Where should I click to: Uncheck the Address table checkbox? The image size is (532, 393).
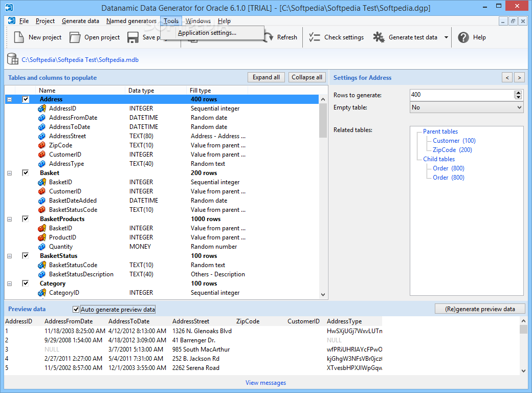click(26, 99)
